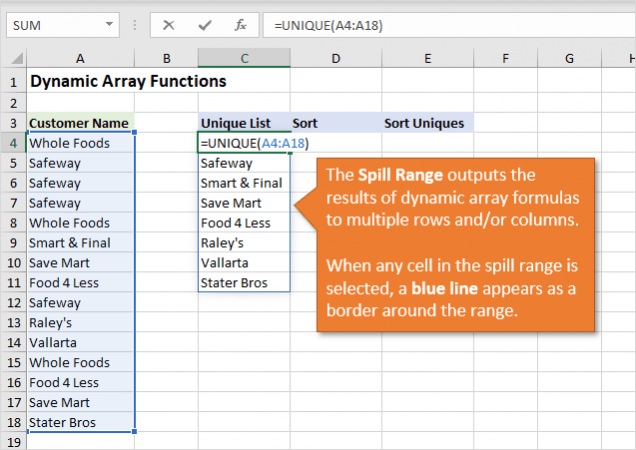Click the vertical dots resize handle beside Name Box
This screenshot has width=636, height=450.
coord(136,25)
